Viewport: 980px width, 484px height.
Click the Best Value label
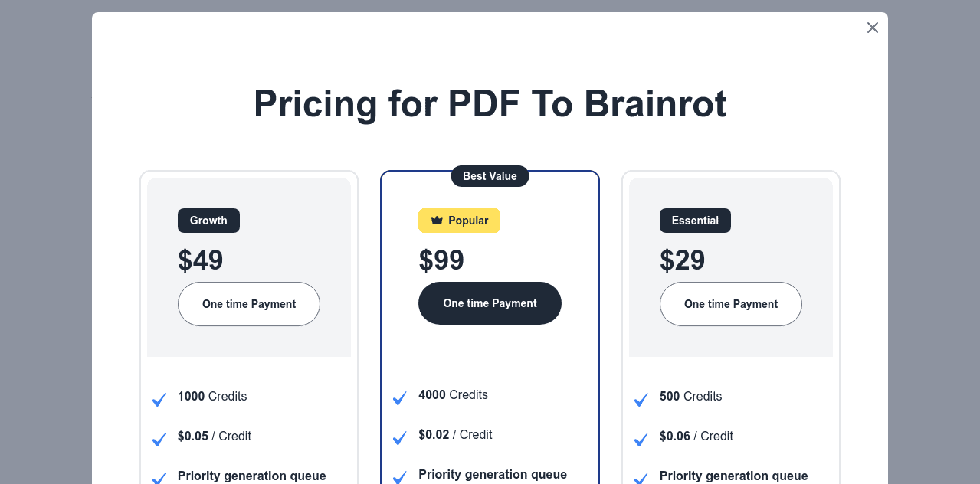click(x=490, y=176)
